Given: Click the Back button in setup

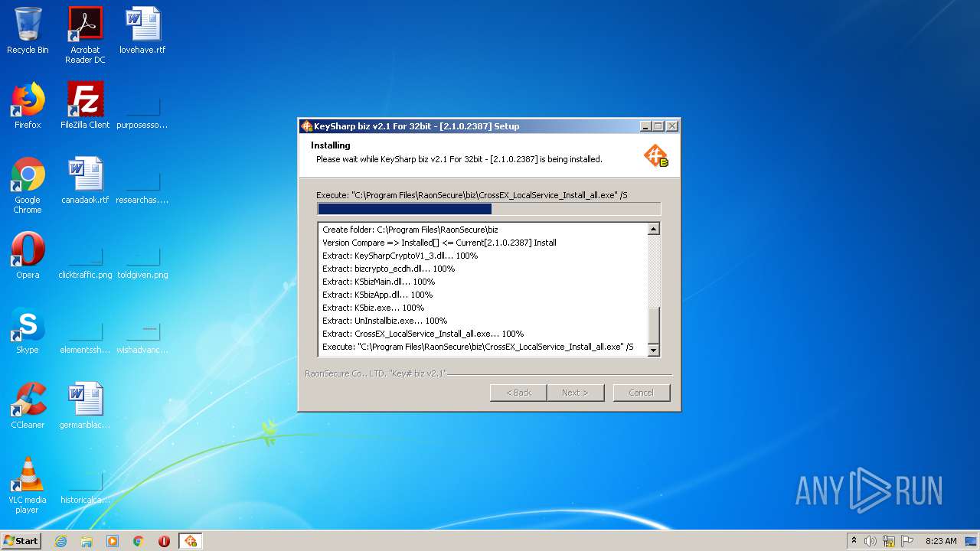Looking at the screenshot, I should tap(518, 393).
